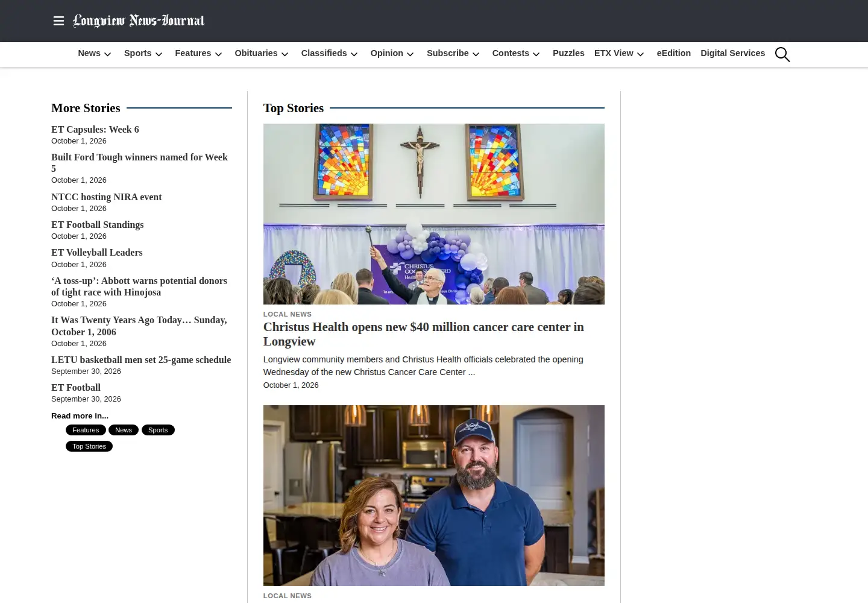Select the Features tag pill
Image resolution: width=868 pixels, height=603 pixels.
86,430
